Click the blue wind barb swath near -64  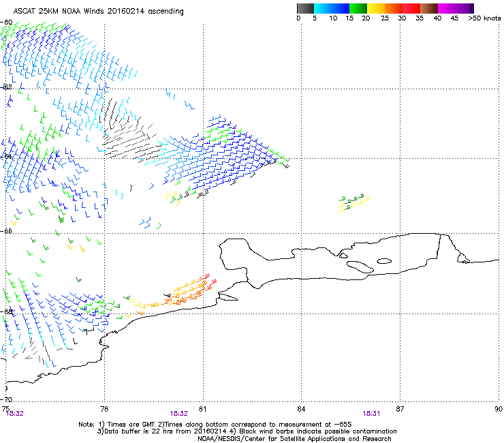225,155
